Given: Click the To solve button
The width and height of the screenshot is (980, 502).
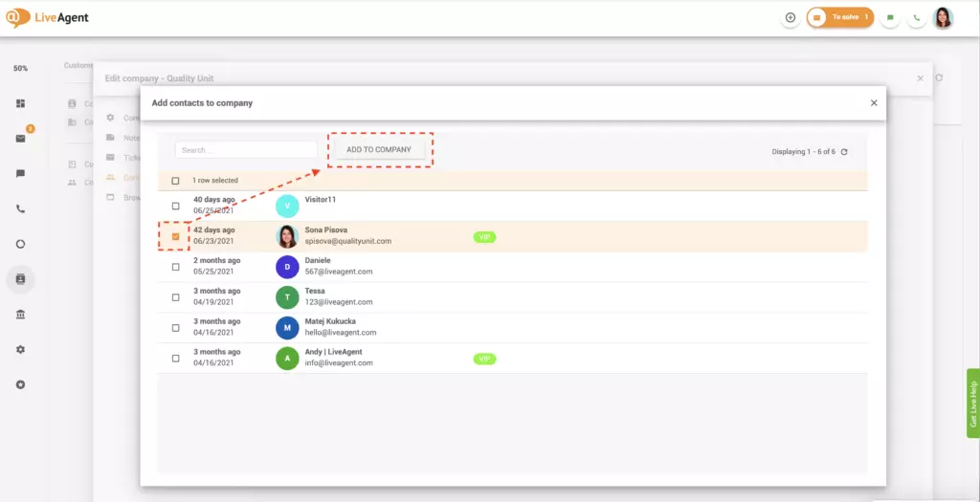Looking at the screenshot, I should coord(840,17).
